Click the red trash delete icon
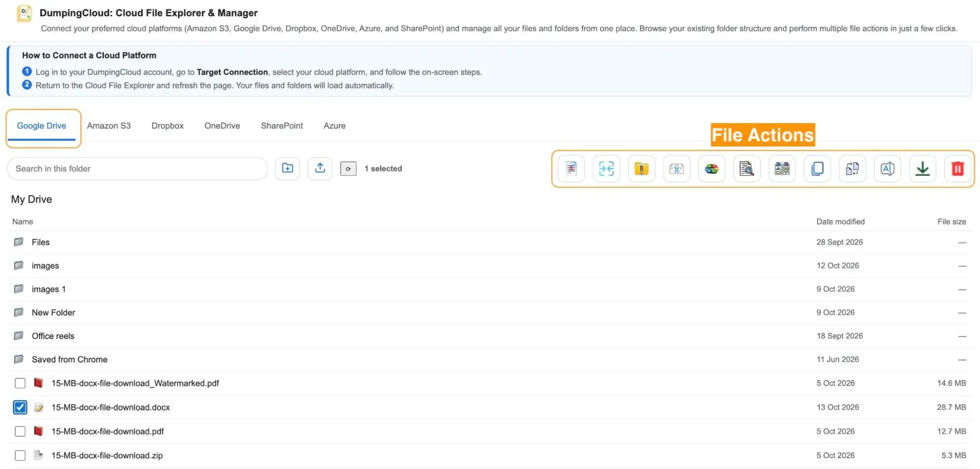 957,169
